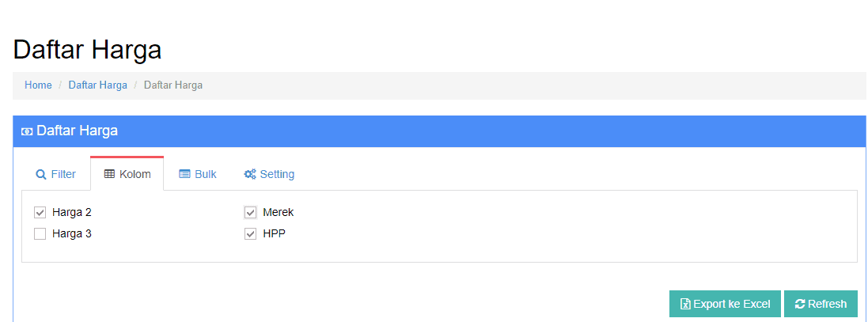
Task: Toggle the HPP checkbox off
Action: click(x=250, y=234)
